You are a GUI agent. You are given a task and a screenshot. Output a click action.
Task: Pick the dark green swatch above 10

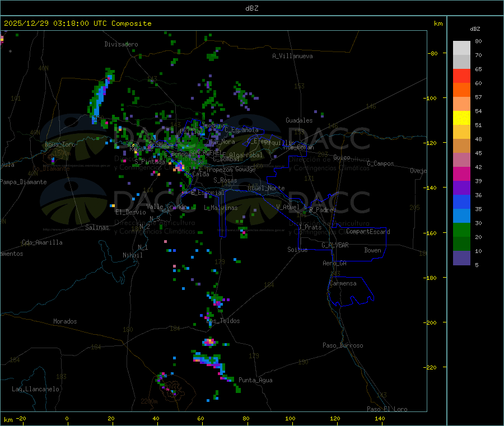[461, 244]
